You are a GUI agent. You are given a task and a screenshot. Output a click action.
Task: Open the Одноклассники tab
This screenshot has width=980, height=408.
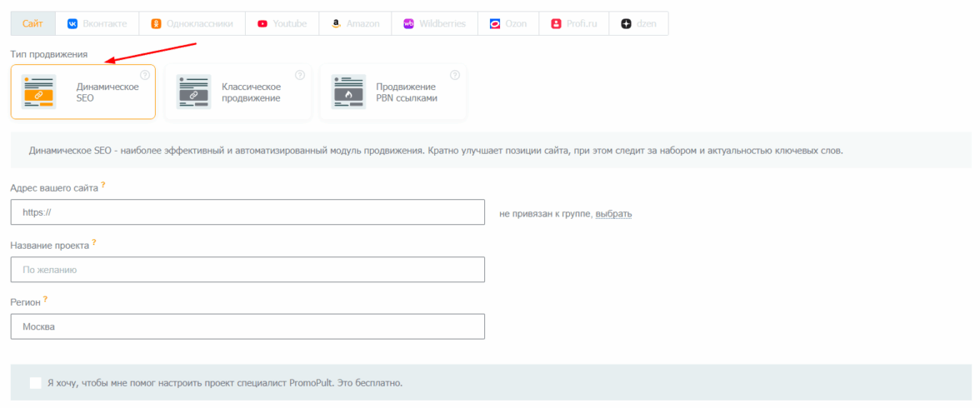tap(192, 24)
